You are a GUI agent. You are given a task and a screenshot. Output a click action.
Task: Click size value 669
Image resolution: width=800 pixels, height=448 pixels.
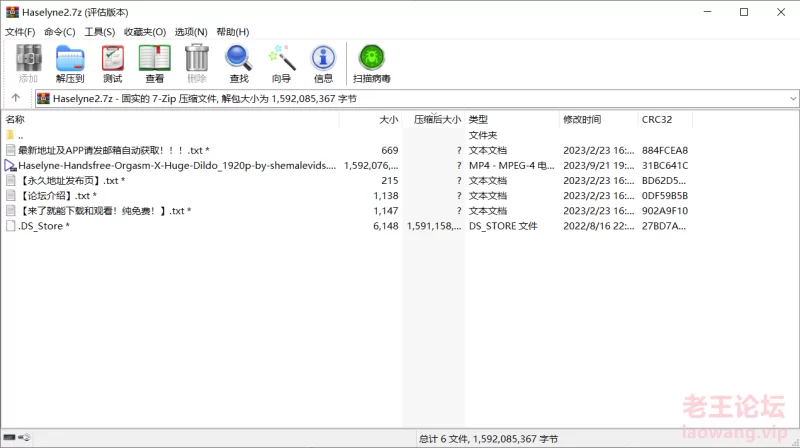[390, 151]
